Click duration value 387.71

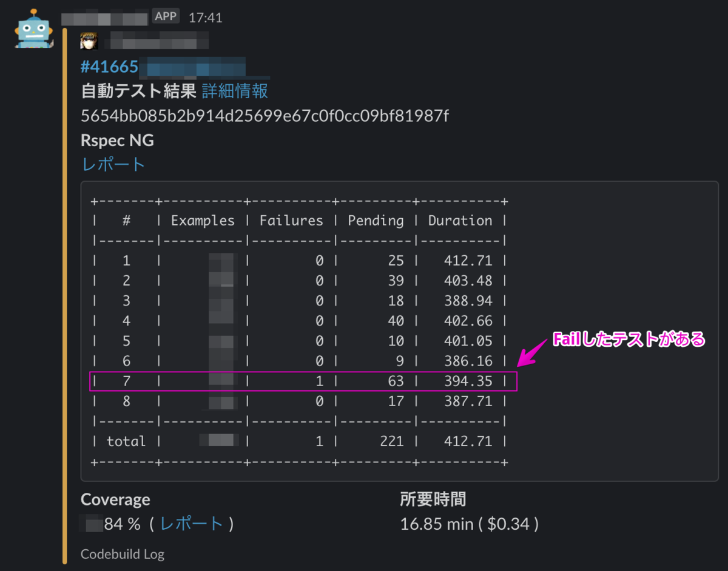coord(468,401)
